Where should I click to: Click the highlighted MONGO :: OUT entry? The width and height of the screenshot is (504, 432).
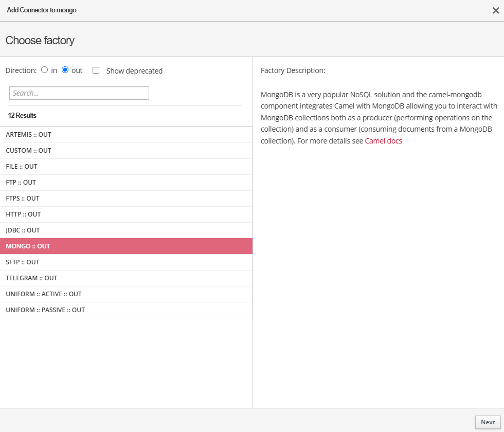pos(28,246)
